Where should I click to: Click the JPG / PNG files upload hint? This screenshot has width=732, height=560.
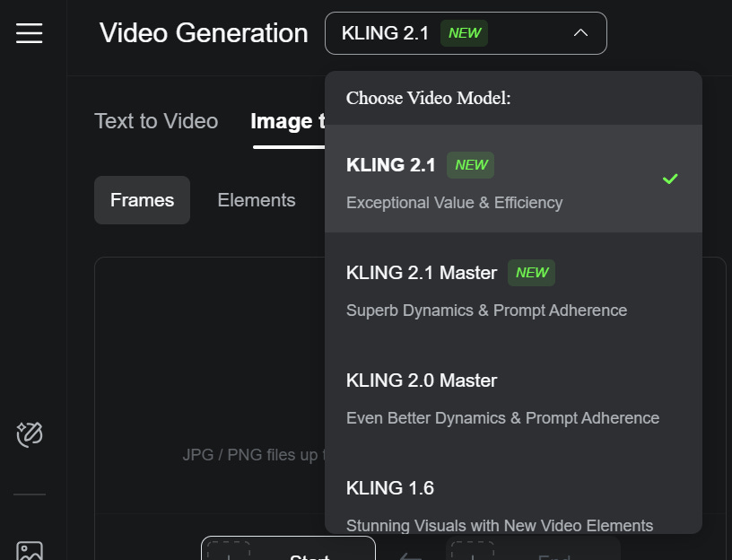coord(254,454)
